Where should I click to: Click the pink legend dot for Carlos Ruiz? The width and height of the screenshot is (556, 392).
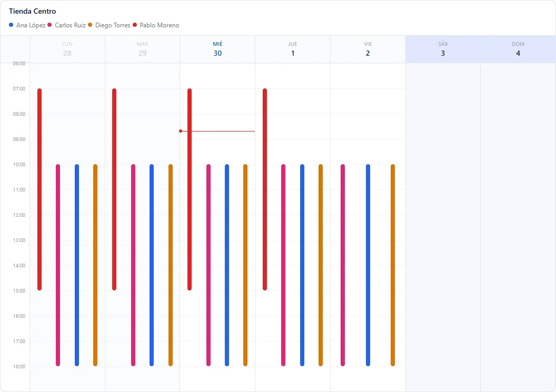point(49,25)
